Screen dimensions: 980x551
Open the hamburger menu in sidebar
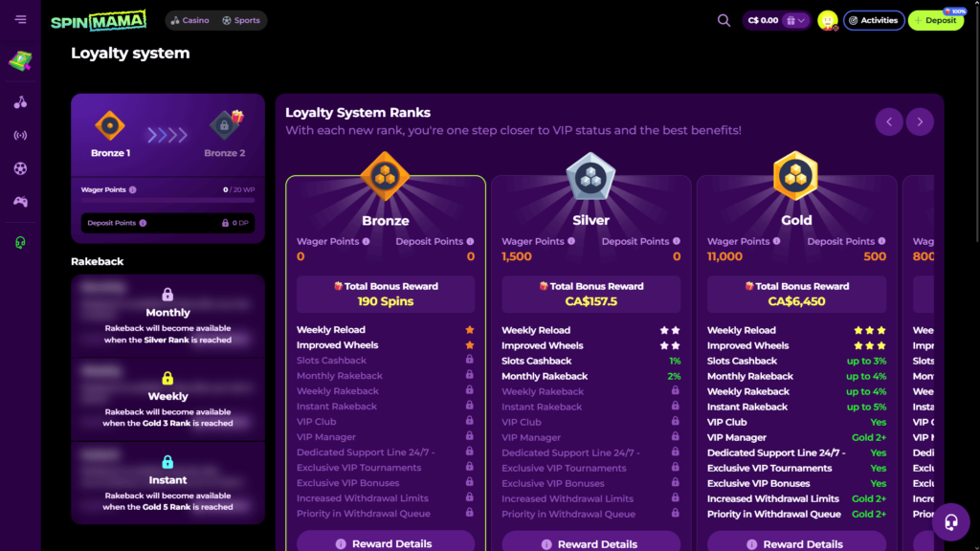[20, 20]
